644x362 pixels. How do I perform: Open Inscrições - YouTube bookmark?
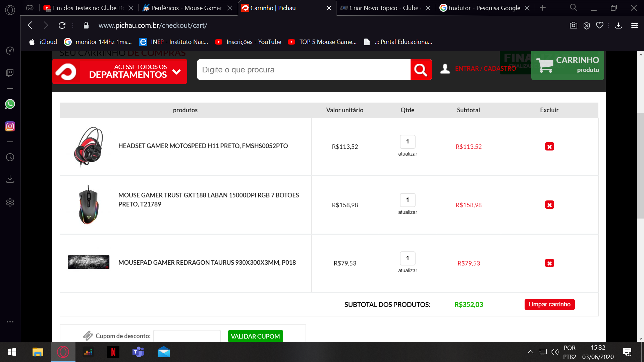(248, 42)
